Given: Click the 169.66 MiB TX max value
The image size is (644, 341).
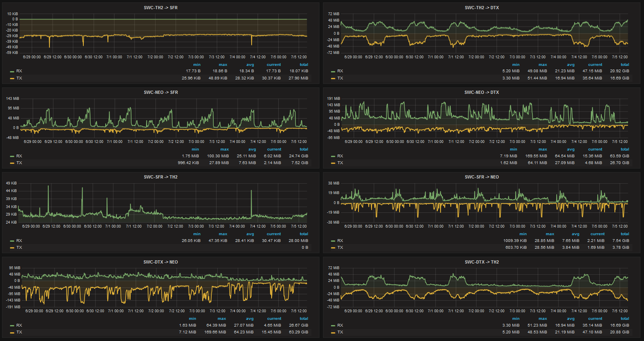Looking at the screenshot, I should click(x=215, y=332).
